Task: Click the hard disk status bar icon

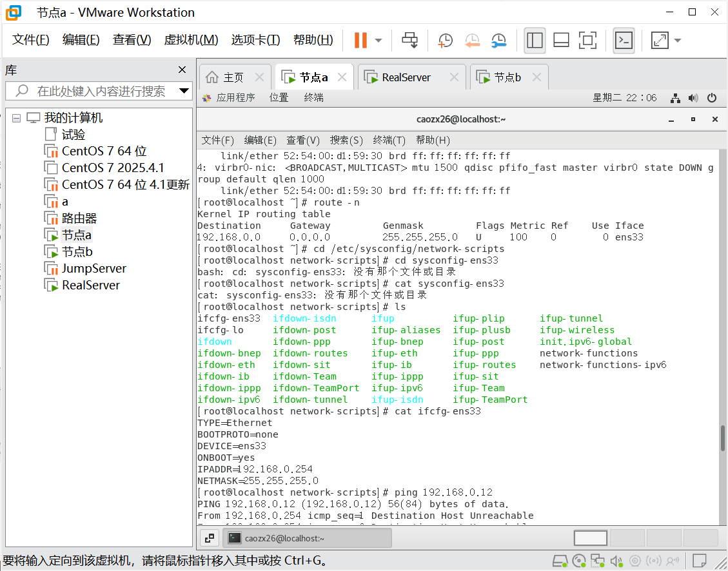Action: click(560, 561)
